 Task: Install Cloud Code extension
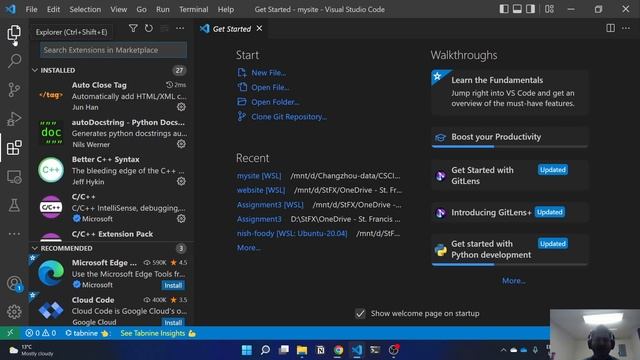[173, 322]
